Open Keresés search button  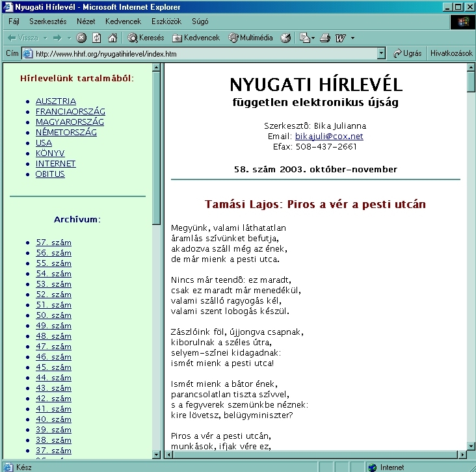click(x=146, y=38)
